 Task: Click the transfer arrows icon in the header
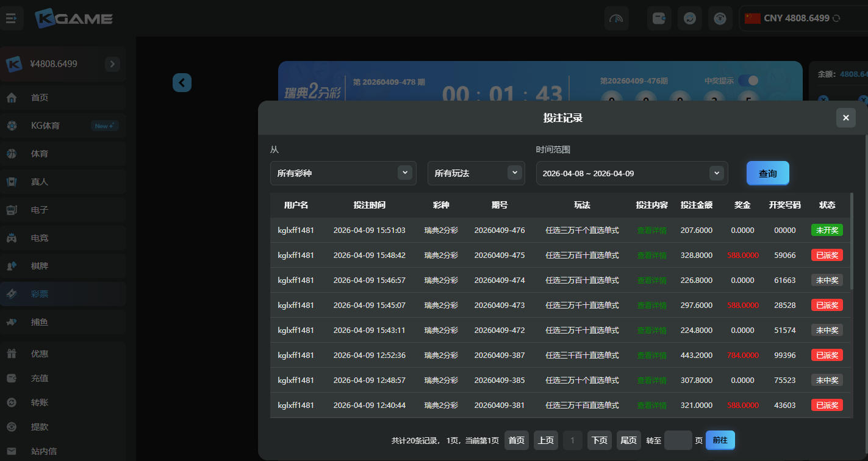pos(690,18)
